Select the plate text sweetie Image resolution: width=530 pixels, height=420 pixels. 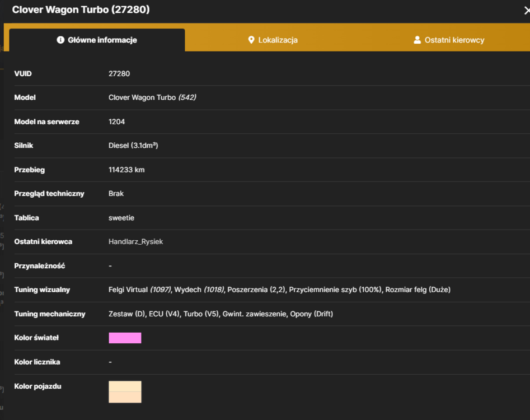point(121,218)
